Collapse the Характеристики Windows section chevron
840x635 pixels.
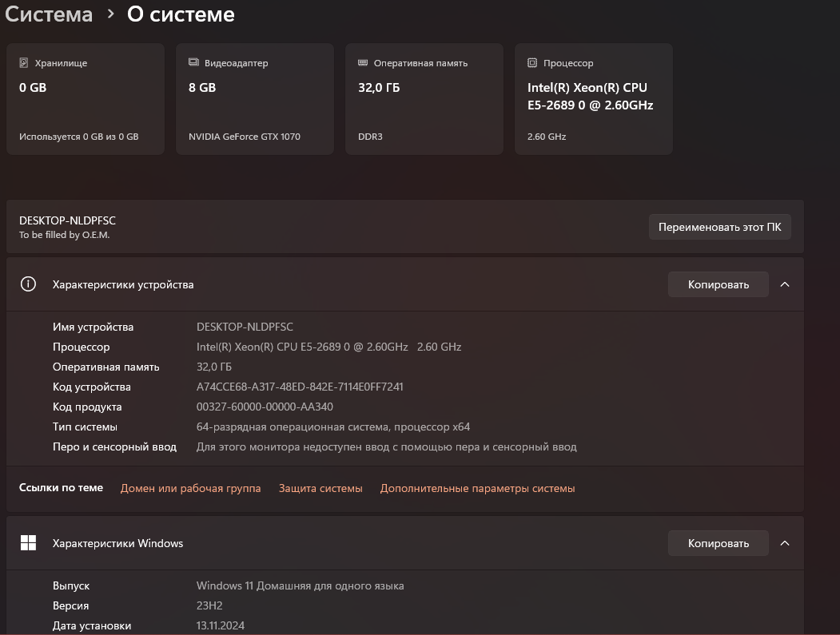(x=785, y=543)
